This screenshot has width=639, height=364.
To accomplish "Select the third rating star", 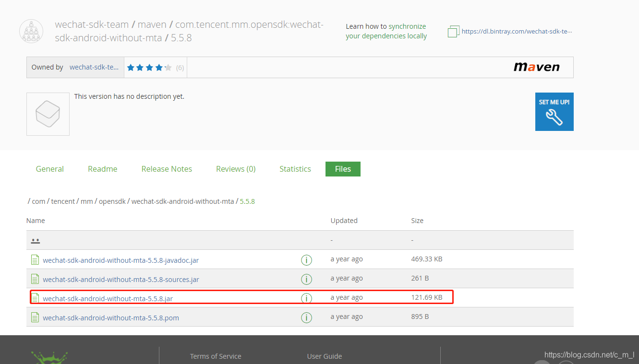I will click(x=149, y=68).
